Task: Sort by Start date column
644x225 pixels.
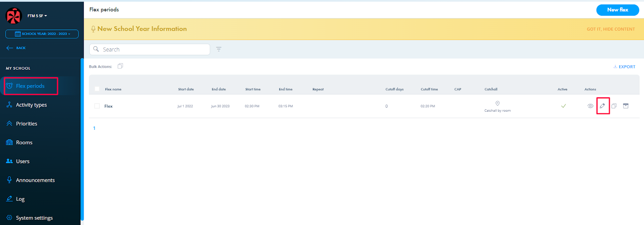Action: [186, 90]
